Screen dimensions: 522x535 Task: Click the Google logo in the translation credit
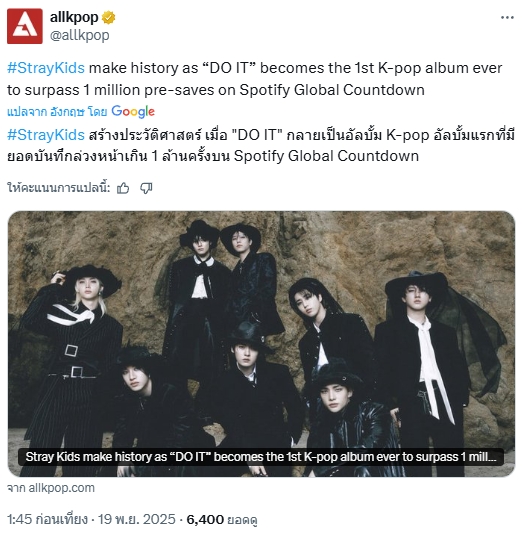click(x=133, y=112)
